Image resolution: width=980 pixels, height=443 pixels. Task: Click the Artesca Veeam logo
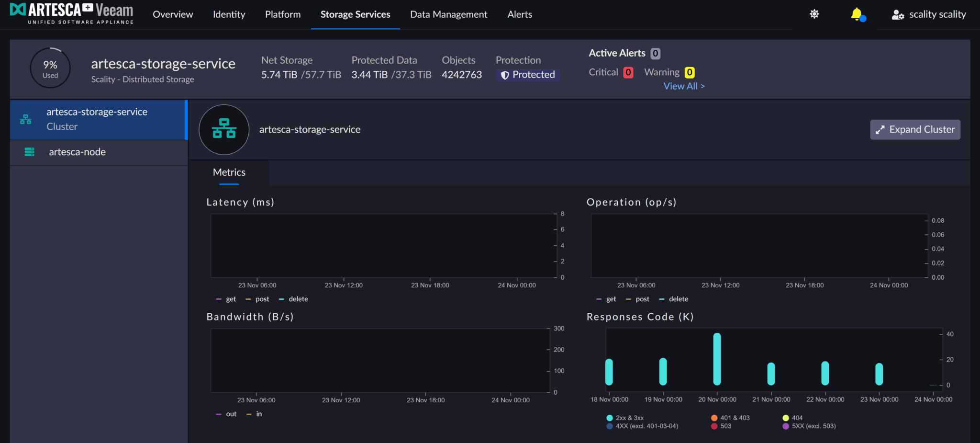click(72, 13)
